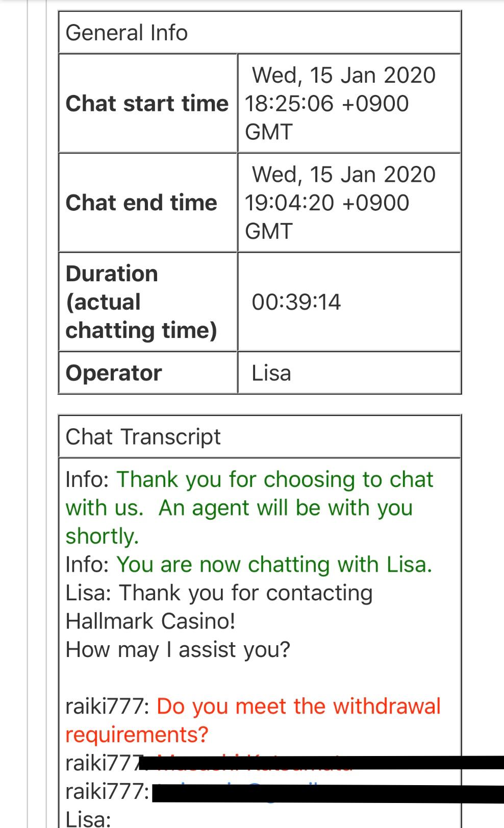The height and width of the screenshot is (828, 504).
Task: Select the Chat end time label
Action: 141,203
